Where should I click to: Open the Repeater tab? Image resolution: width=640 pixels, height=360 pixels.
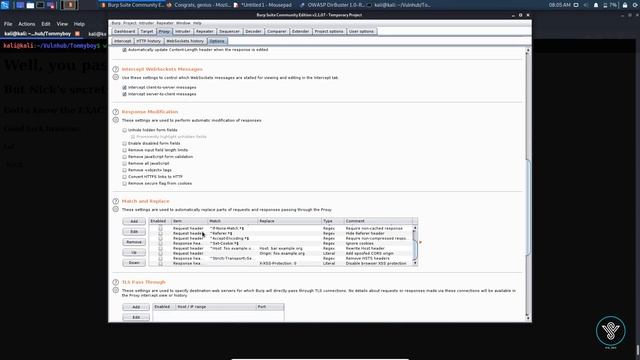pos(204,31)
